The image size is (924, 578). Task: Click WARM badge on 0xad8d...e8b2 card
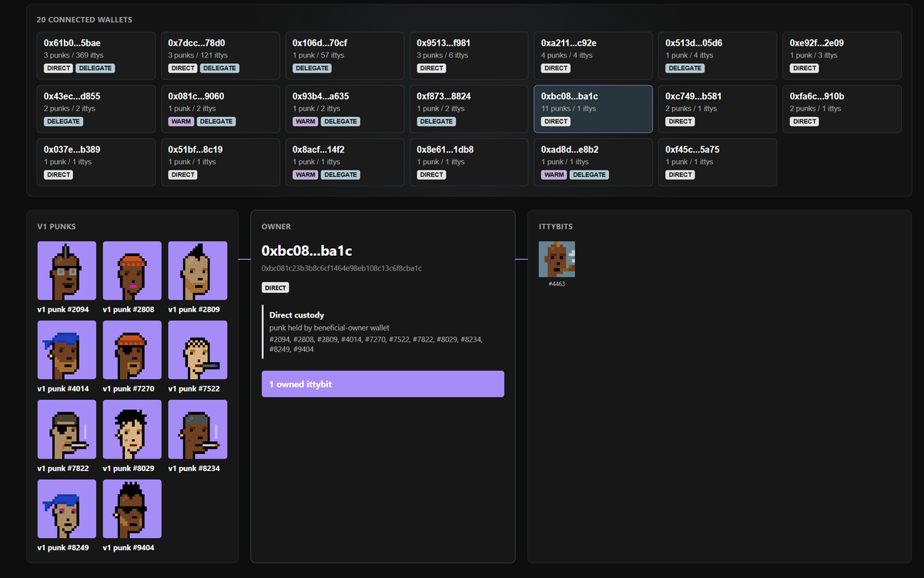(554, 174)
